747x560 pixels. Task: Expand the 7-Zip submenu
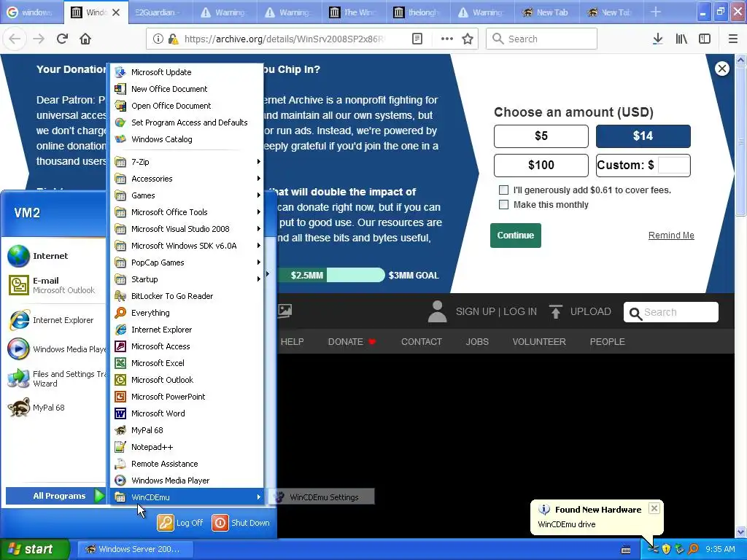coord(187,162)
